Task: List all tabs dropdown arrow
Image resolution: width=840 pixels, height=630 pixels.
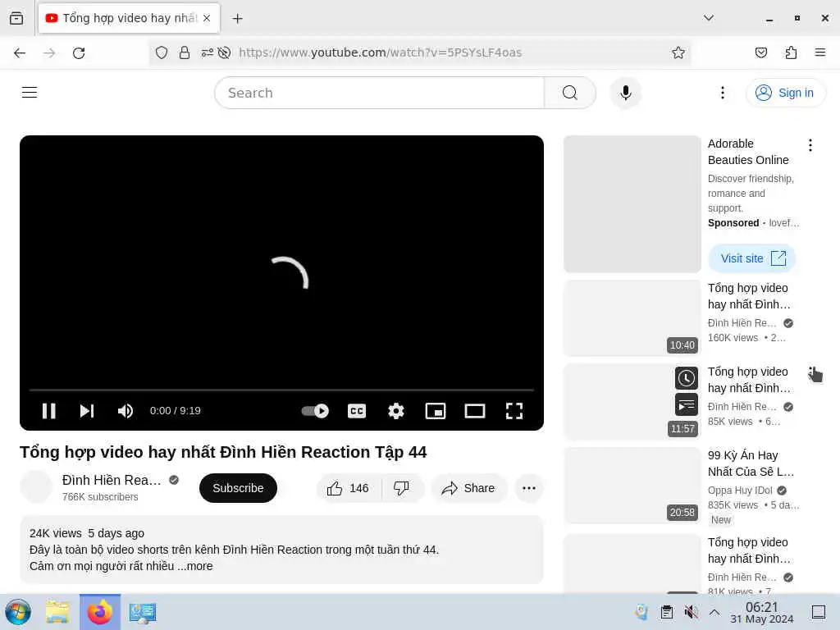Action: click(x=708, y=18)
